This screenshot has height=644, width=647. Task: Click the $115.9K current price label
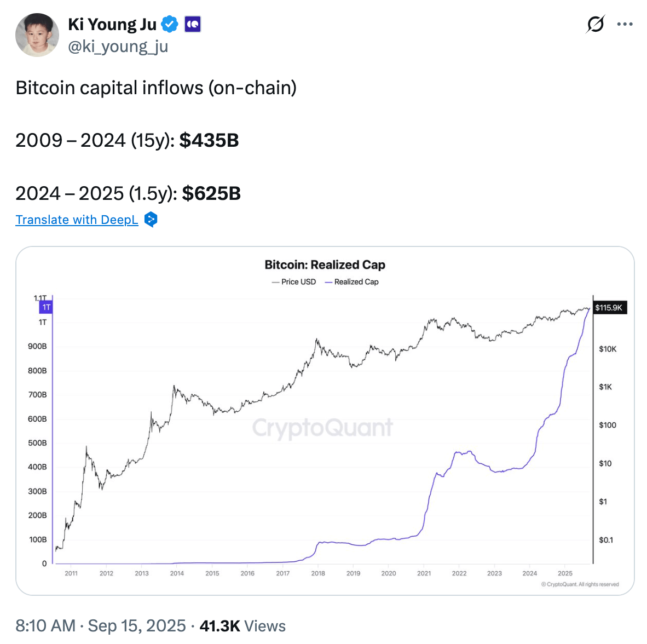(609, 307)
